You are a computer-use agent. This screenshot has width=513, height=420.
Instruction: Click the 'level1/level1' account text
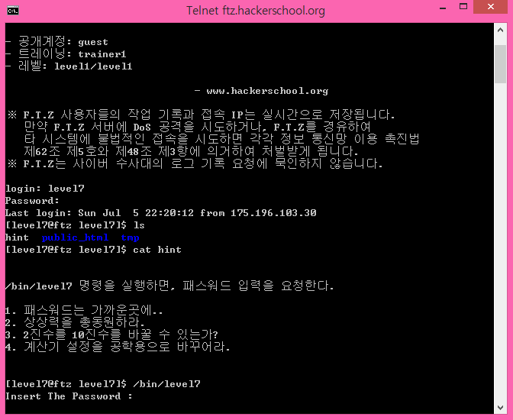(x=93, y=66)
